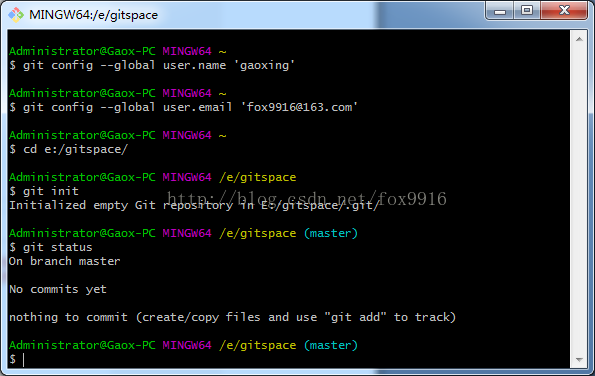Click the scrollbar down arrow
The height and width of the screenshot is (376, 595).
pyautogui.click(x=579, y=359)
